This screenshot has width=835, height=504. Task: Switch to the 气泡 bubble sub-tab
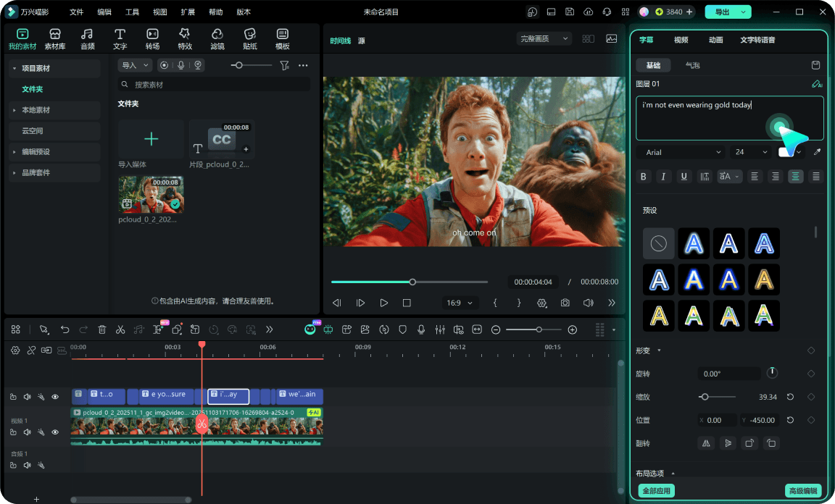click(692, 65)
